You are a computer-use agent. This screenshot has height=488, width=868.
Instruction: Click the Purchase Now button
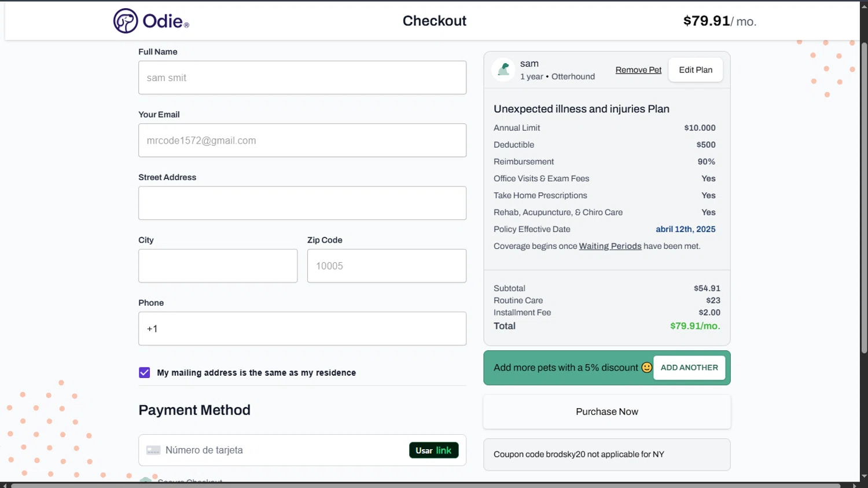[x=607, y=412]
